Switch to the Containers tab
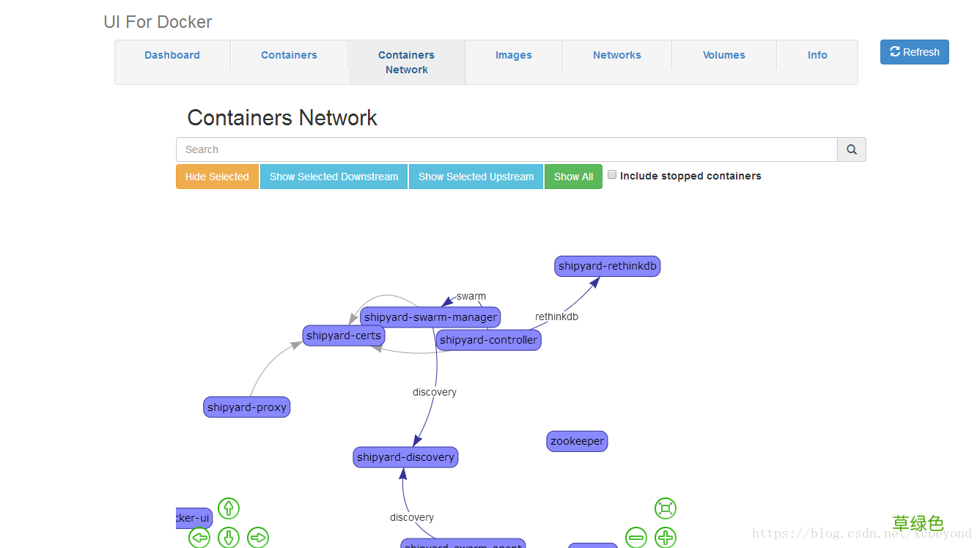The width and height of the screenshot is (980, 548). coord(289,55)
